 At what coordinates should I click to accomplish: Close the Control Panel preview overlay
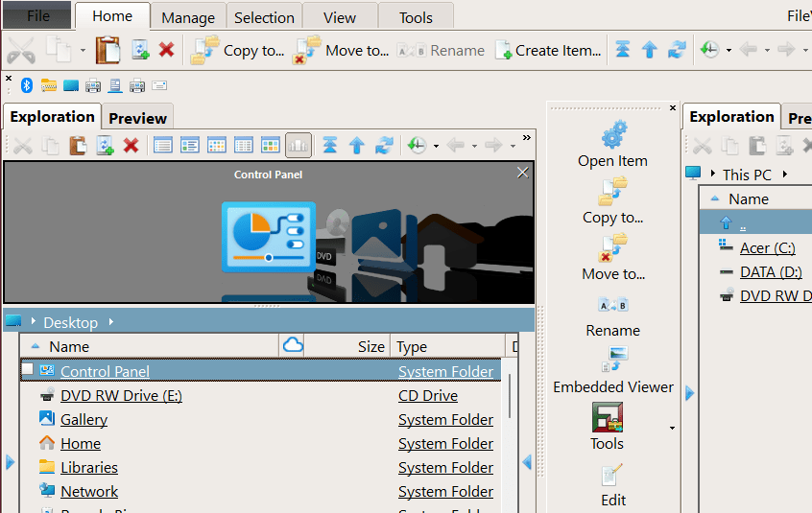pos(522,173)
